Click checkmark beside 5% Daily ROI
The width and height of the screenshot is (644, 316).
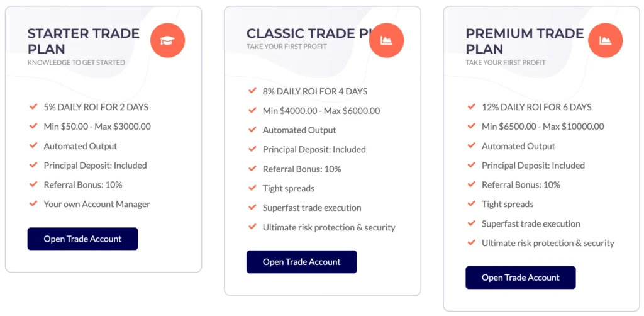(x=33, y=107)
